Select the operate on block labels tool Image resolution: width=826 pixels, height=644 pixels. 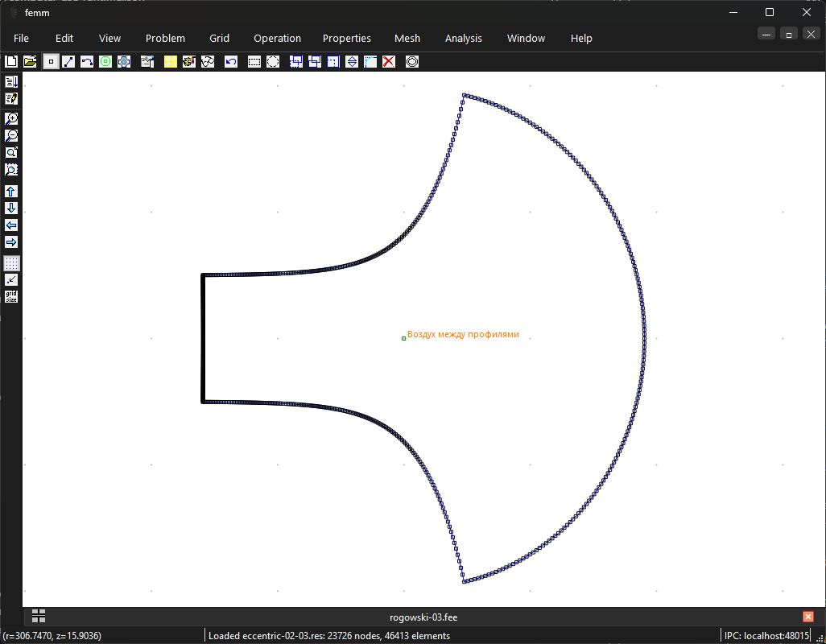pyautogui.click(x=105, y=62)
